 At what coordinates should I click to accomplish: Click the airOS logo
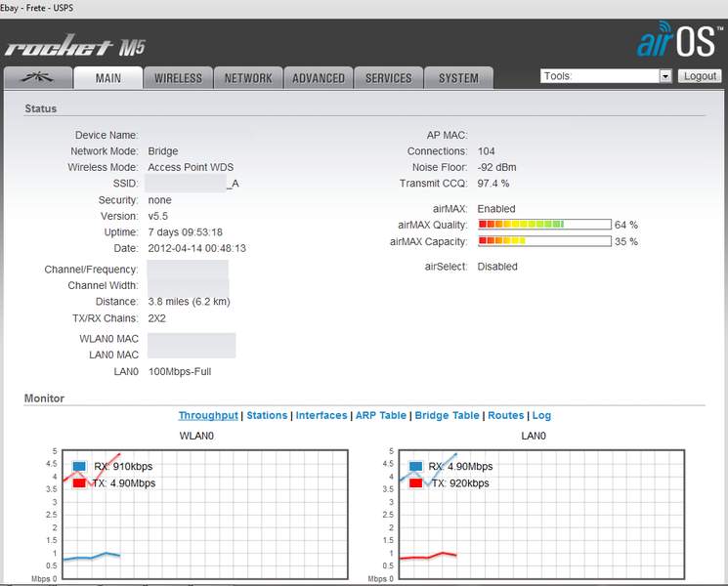point(680,39)
